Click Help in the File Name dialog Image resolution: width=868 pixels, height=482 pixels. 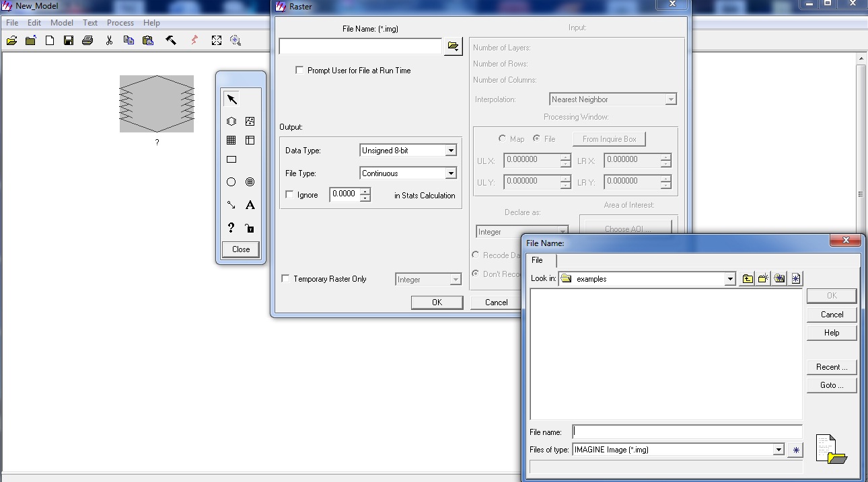click(832, 333)
